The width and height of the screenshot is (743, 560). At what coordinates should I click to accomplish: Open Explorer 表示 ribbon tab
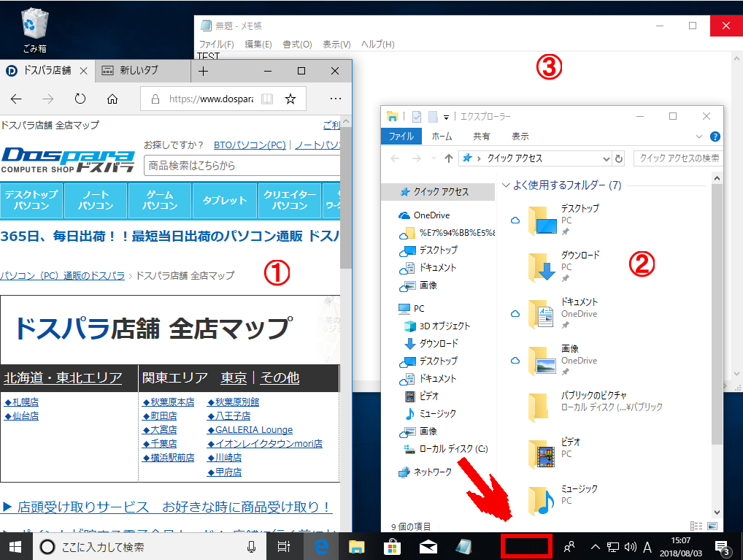click(x=520, y=137)
